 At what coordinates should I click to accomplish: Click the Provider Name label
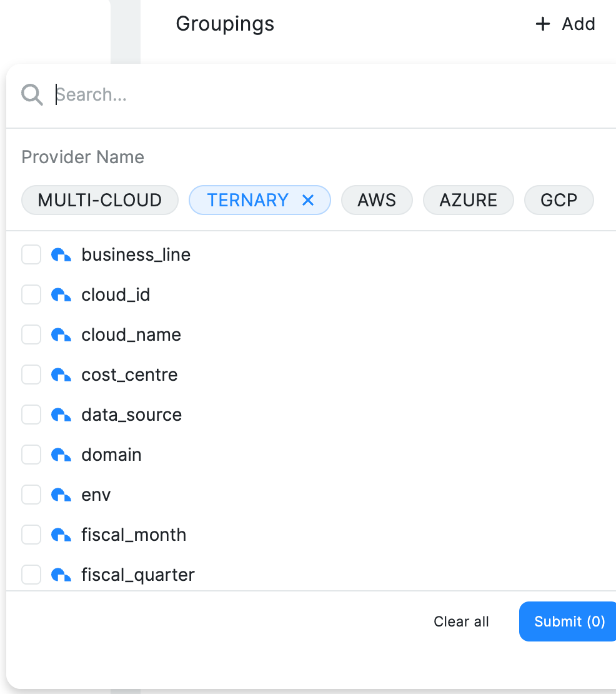(x=83, y=157)
